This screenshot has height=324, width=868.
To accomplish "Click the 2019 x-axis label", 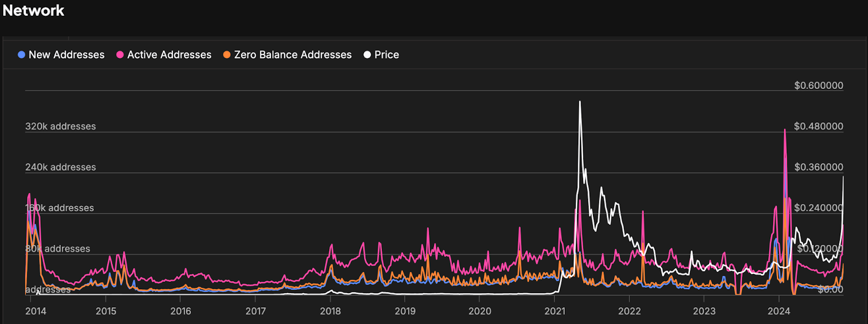I will [x=405, y=311].
